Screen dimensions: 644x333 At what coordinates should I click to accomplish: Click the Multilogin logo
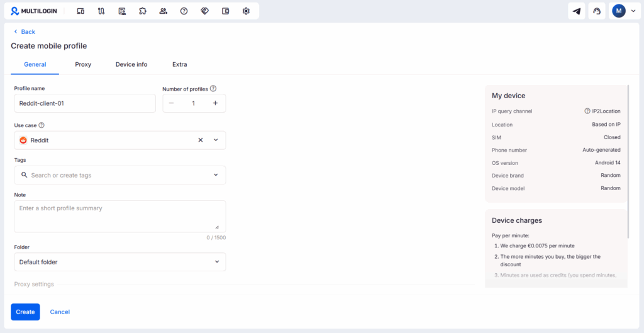(34, 11)
